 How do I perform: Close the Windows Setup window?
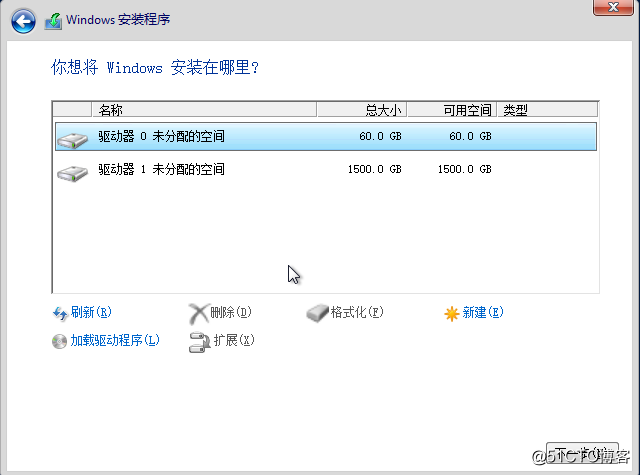point(613,7)
